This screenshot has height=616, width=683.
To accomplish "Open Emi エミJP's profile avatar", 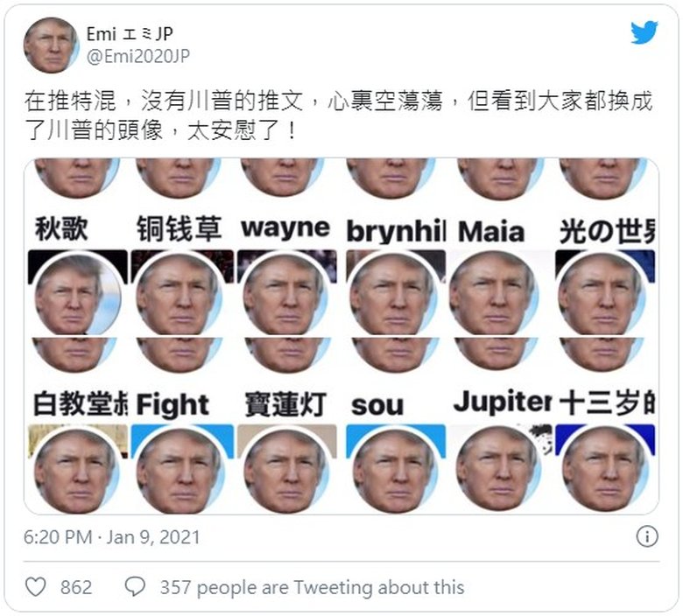I will pyautogui.click(x=52, y=45).
